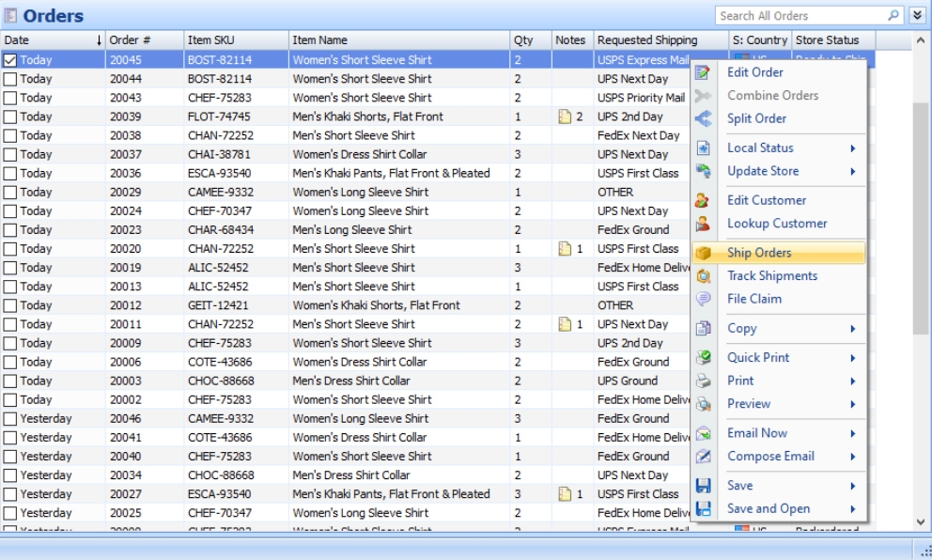The image size is (932, 560).
Task: Expand the Quick Print submenu arrow
Action: tap(853, 358)
